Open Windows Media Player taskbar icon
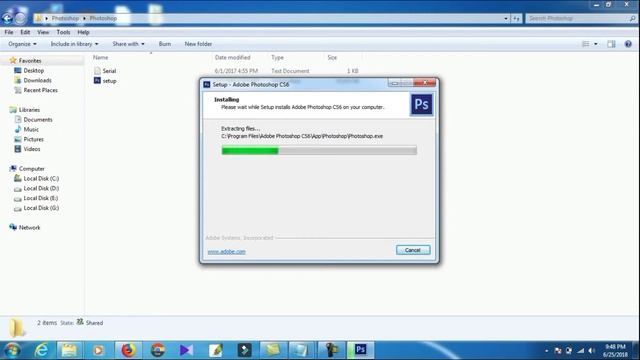640x360 pixels. (98, 350)
